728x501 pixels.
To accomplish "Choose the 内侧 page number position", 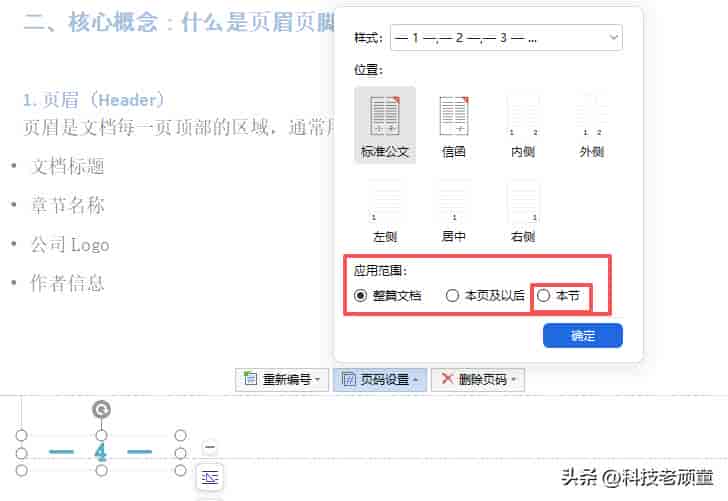I will (523, 125).
